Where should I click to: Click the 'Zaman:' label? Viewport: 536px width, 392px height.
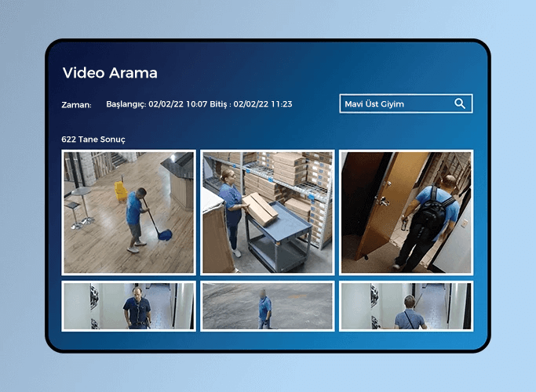click(x=76, y=104)
